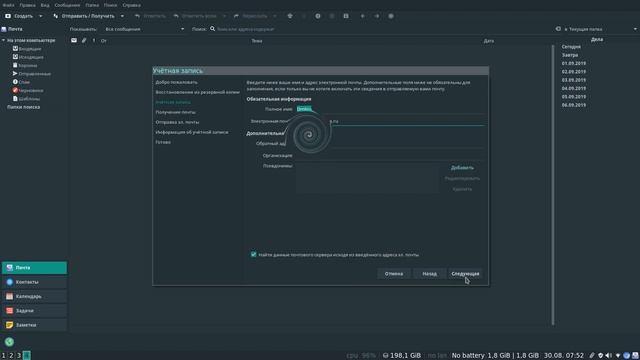
Task: Click the importance exclamation column header
Action: point(94,40)
